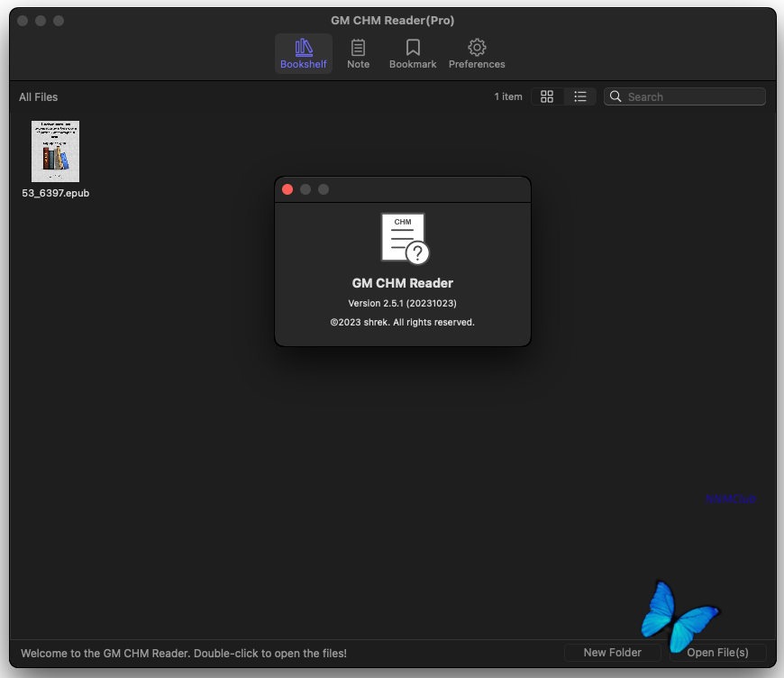Click the CHM document app icon
This screenshot has height=678, width=784.
tap(405, 239)
